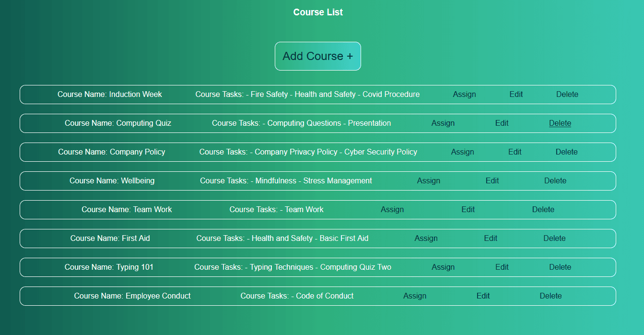Assign the Wellbeing course

(x=428, y=181)
